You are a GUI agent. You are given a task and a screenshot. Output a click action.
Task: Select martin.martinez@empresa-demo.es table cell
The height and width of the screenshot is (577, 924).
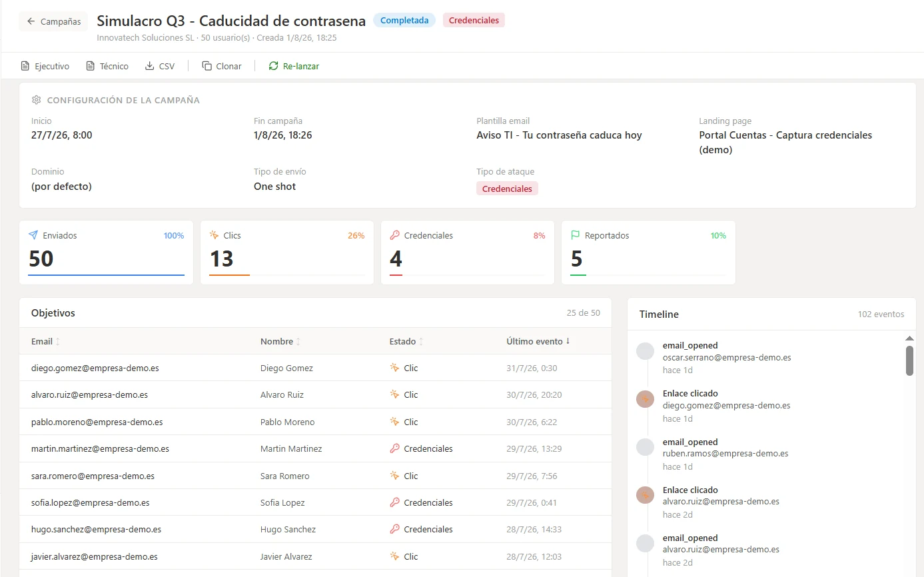pos(100,448)
